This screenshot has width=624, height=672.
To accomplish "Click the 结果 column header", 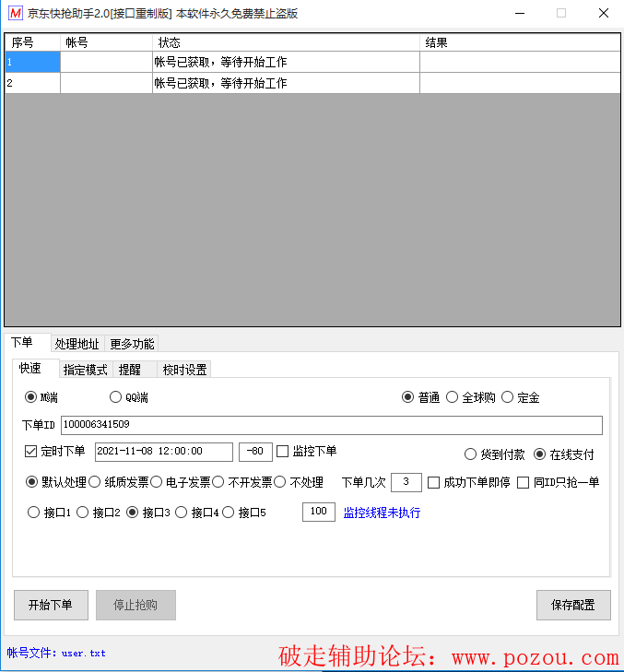I will point(520,42).
